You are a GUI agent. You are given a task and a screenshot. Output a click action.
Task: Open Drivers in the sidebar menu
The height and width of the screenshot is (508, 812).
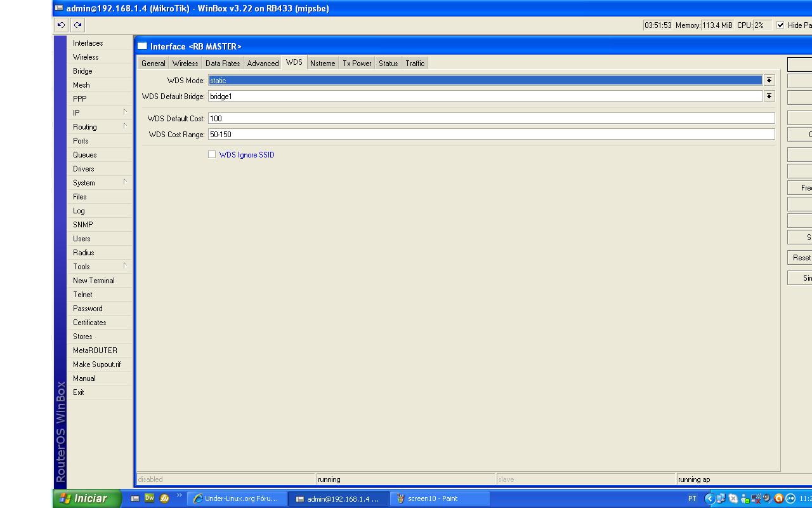pos(100,169)
